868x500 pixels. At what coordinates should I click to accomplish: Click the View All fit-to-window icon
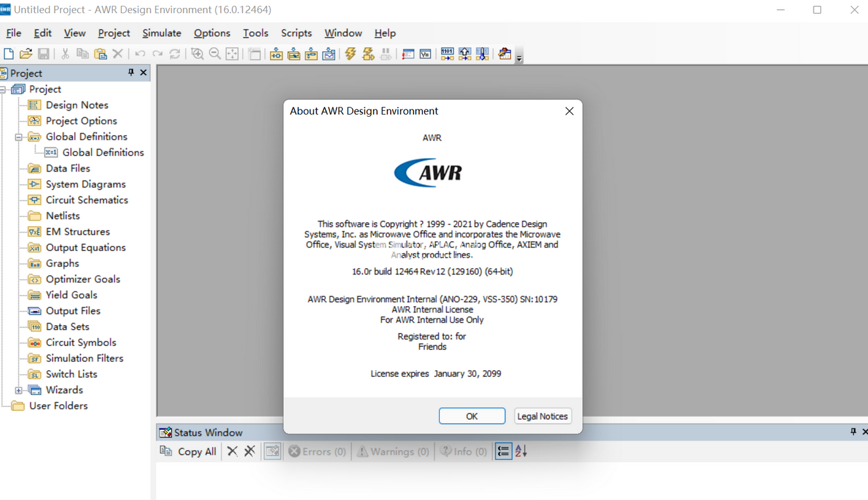click(232, 54)
